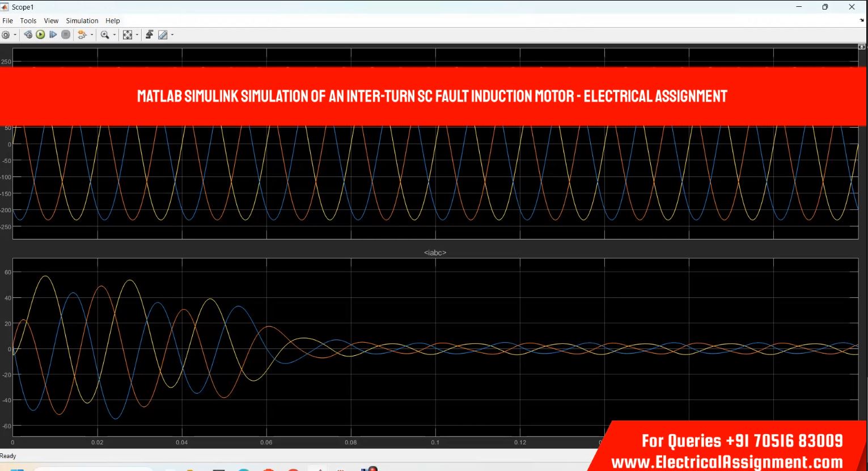Expand the configuration gear dropdown arrow

(15, 35)
